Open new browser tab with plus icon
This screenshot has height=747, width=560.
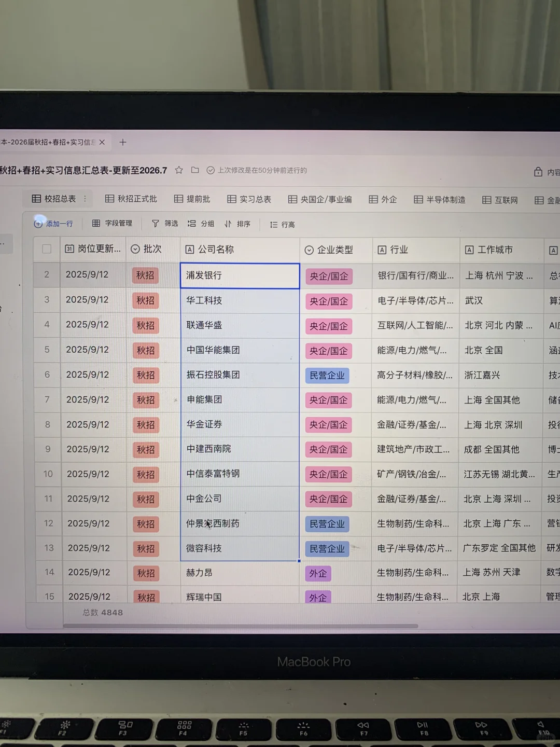click(x=123, y=142)
